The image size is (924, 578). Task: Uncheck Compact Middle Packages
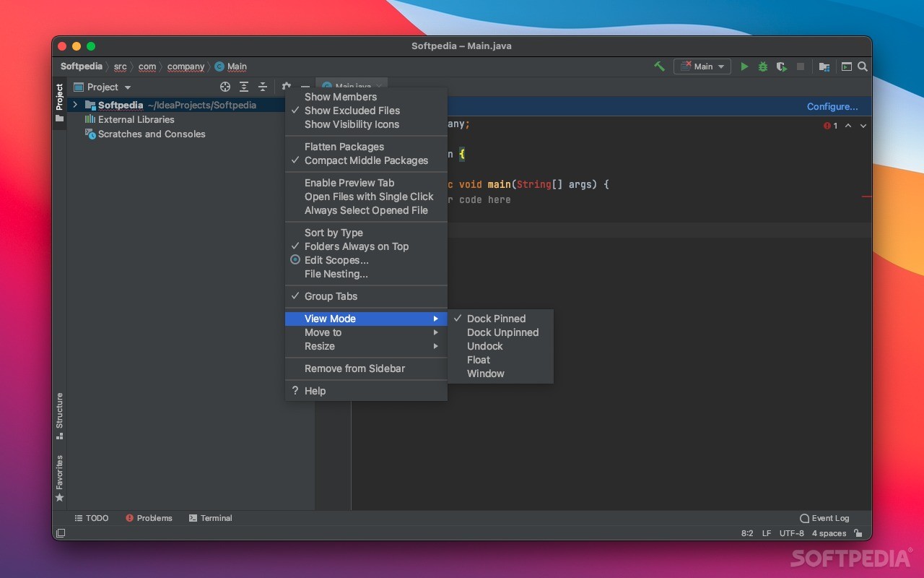click(x=367, y=160)
